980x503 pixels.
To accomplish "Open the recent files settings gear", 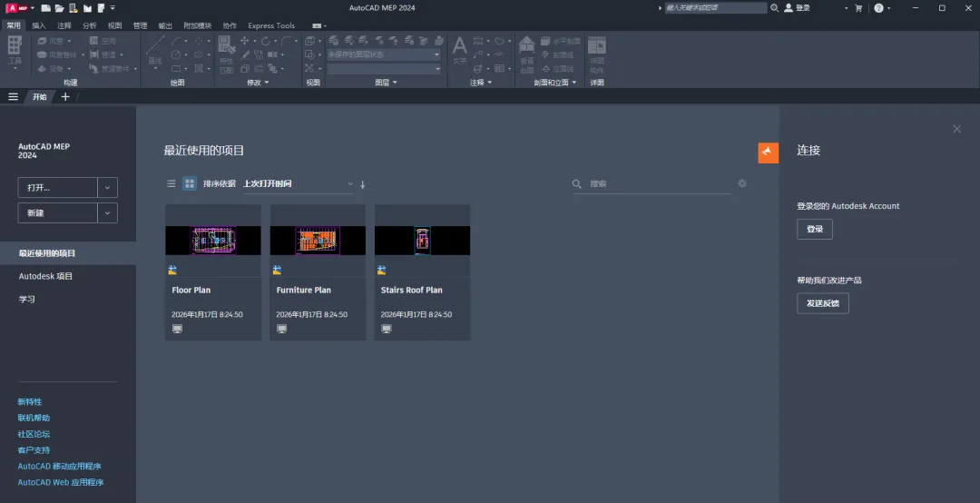I will 742,183.
